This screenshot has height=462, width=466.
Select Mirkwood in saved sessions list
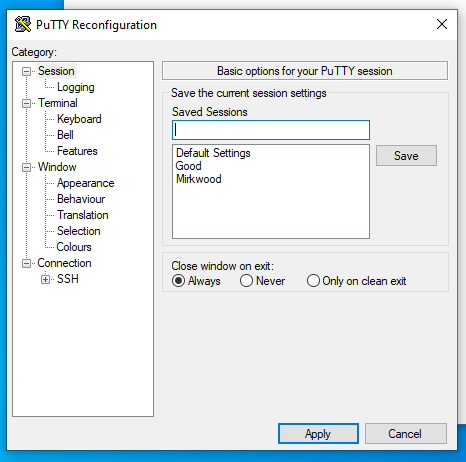click(x=199, y=179)
